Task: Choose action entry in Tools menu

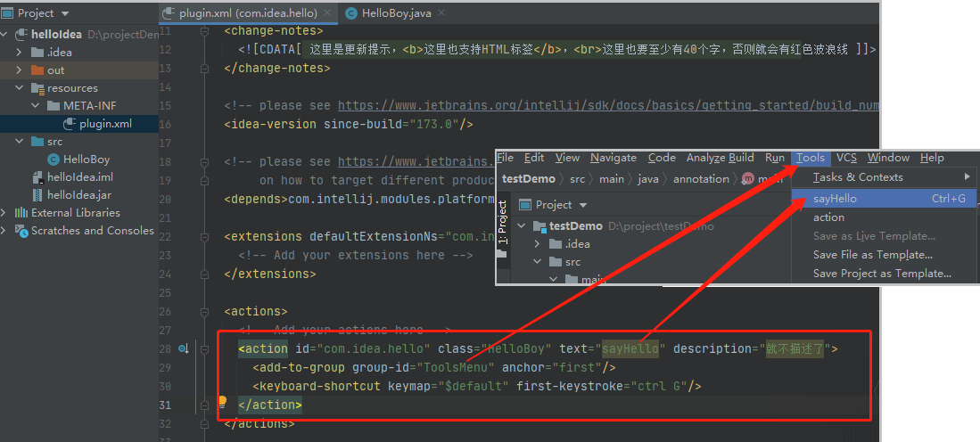Action: (x=884, y=217)
